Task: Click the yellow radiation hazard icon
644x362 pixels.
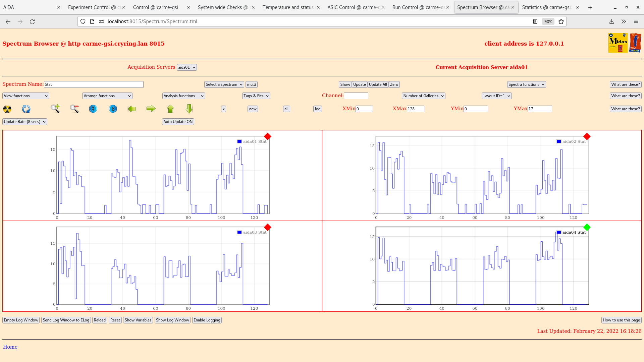Action: tap(7, 109)
